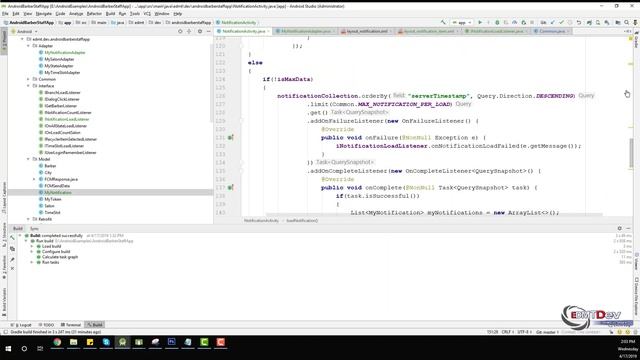Select MySalonAdapter in project tree
The width and height of the screenshot is (640, 360).
coord(60,59)
